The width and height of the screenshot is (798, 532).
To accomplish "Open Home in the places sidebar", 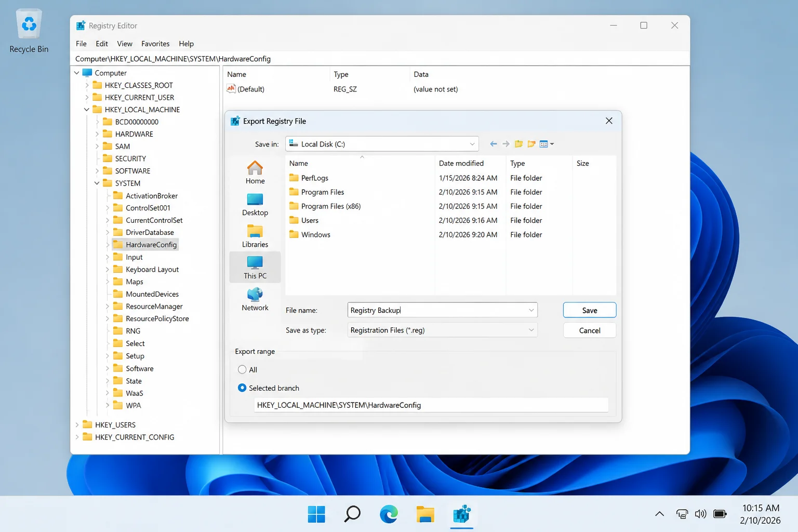I will tap(255, 172).
